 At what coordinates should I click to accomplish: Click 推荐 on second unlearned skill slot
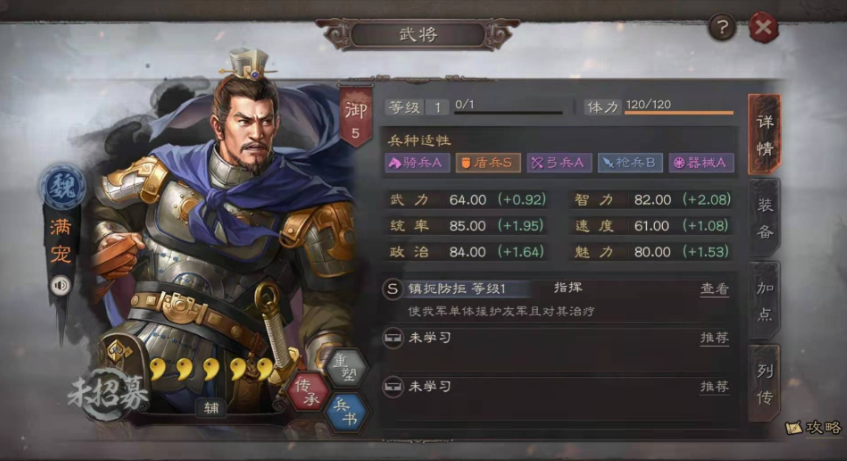pos(714,386)
